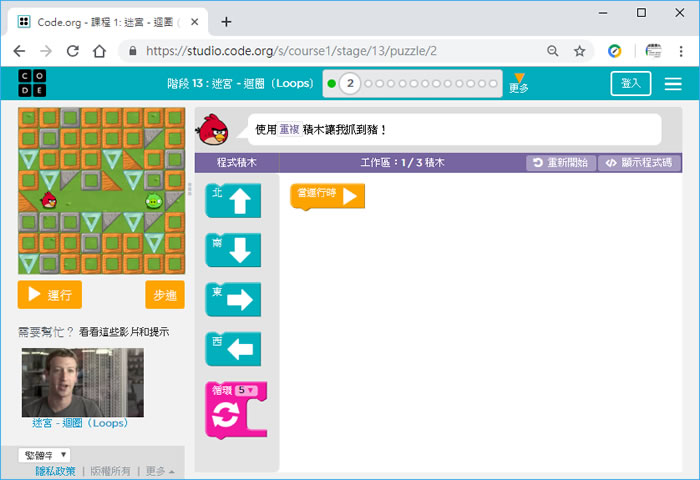Screen dimensions: 700x480
Task: Click the green pig in the maze
Action: point(154,201)
